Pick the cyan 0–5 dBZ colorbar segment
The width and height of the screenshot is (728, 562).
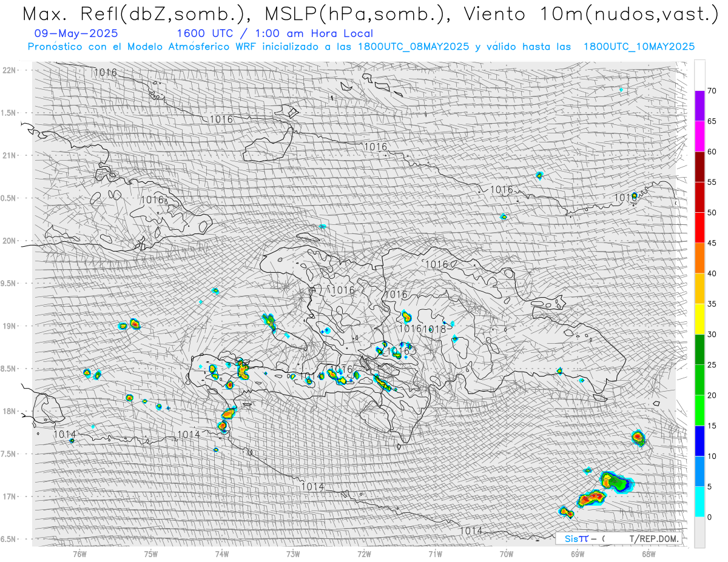pos(699,501)
